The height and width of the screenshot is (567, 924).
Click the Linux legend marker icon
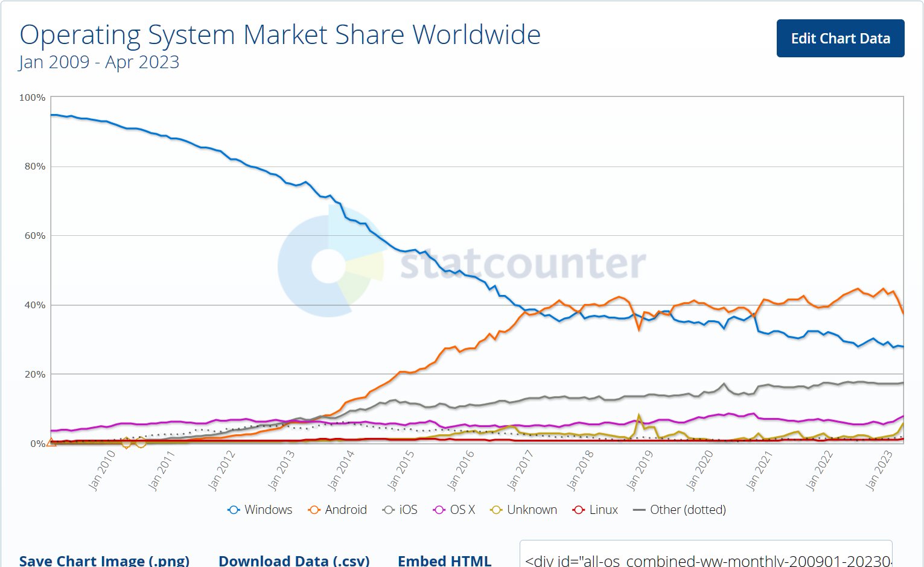point(579,510)
